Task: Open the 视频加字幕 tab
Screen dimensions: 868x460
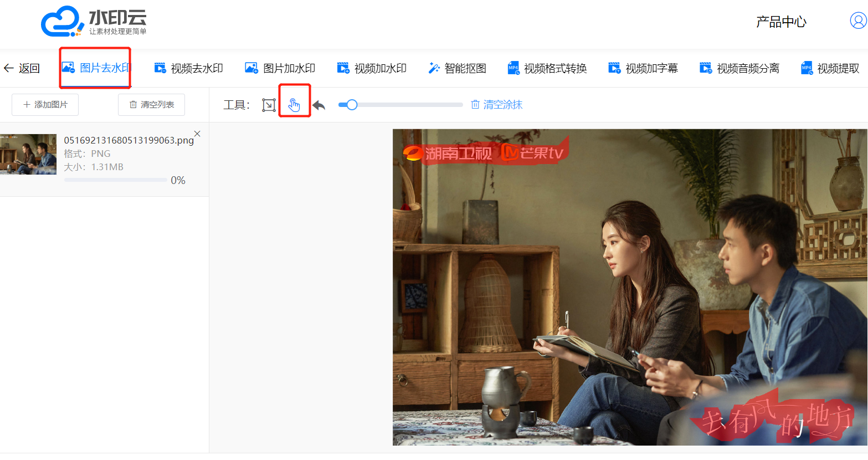Action: click(643, 68)
